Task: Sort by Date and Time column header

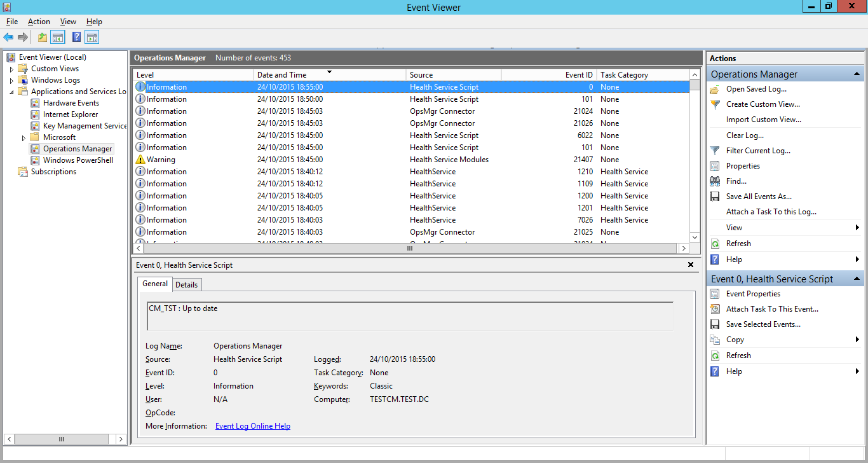Action: pos(330,75)
